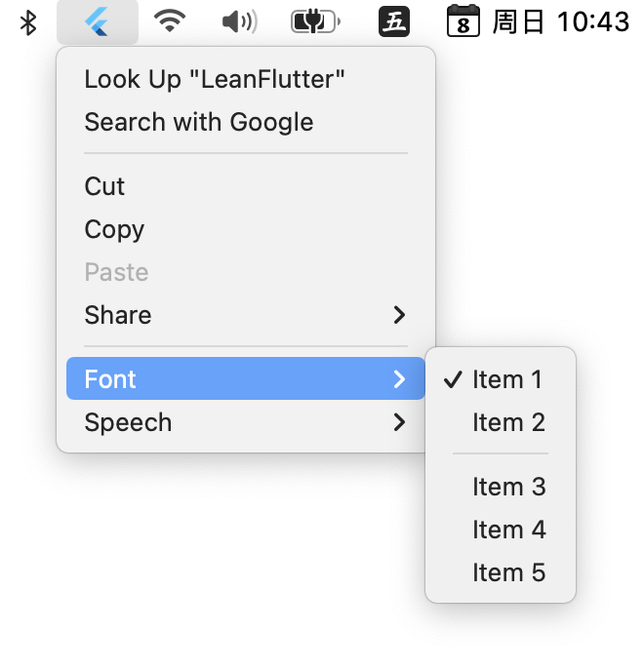Image resolution: width=644 pixels, height=669 pixels.
Task: Click the Flutter tray icon in menu bar
Action: (x=98, y=21)
